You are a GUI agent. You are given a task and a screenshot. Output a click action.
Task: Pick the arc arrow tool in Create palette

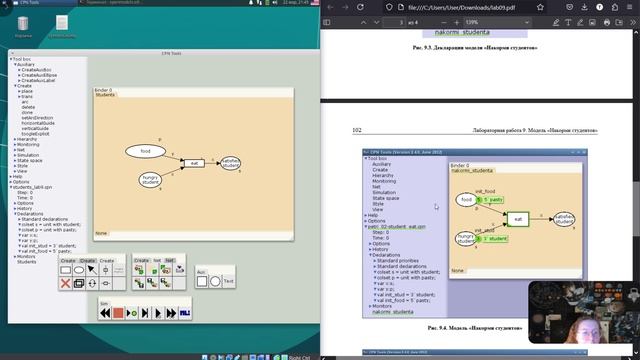click(x=92, y=270)
